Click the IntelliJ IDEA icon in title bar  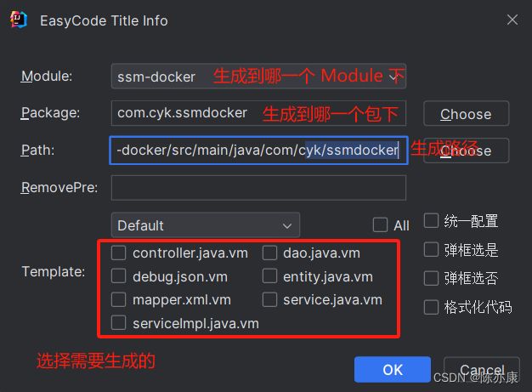click(x=19, y=20)
